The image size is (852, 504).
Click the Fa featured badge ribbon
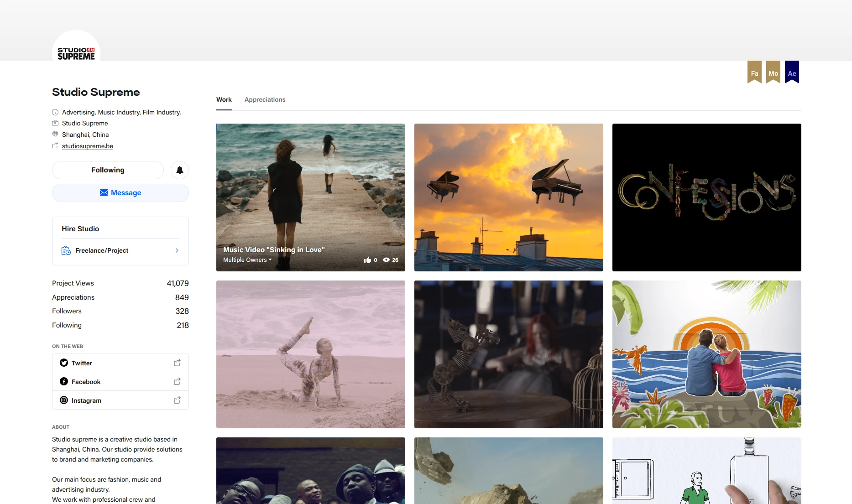pyautogui.click(x=754, y=72)
